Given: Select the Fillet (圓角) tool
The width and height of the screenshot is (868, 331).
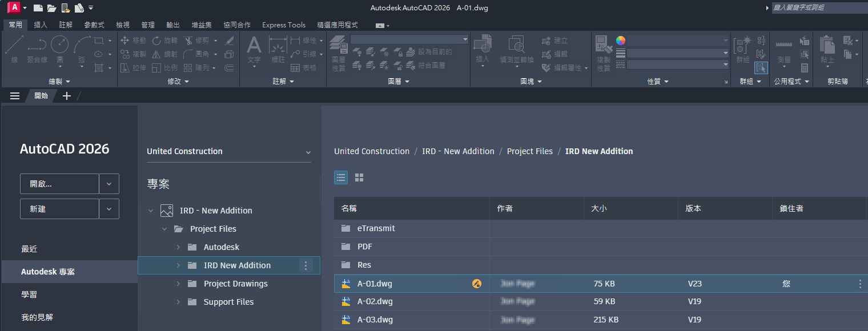Looking at the screenshot, I should coord(197,54).
